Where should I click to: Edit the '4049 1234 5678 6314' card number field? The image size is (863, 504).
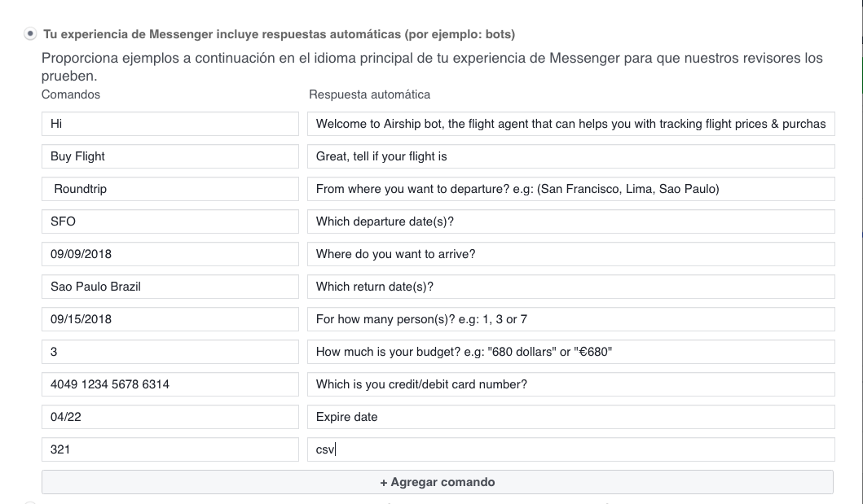[x=170, y=384]
